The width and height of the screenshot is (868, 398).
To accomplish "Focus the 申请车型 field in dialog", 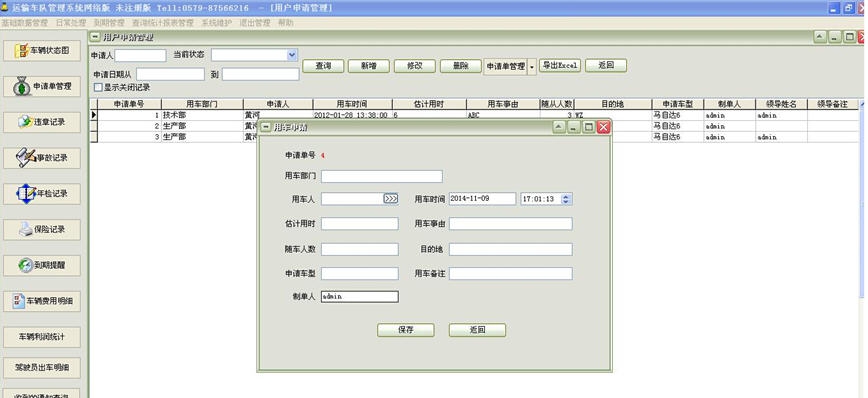I will pos(360,273).
